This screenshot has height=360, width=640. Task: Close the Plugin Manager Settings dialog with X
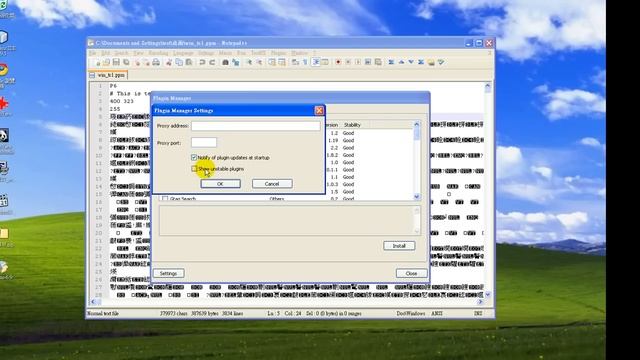coord(319,110)
